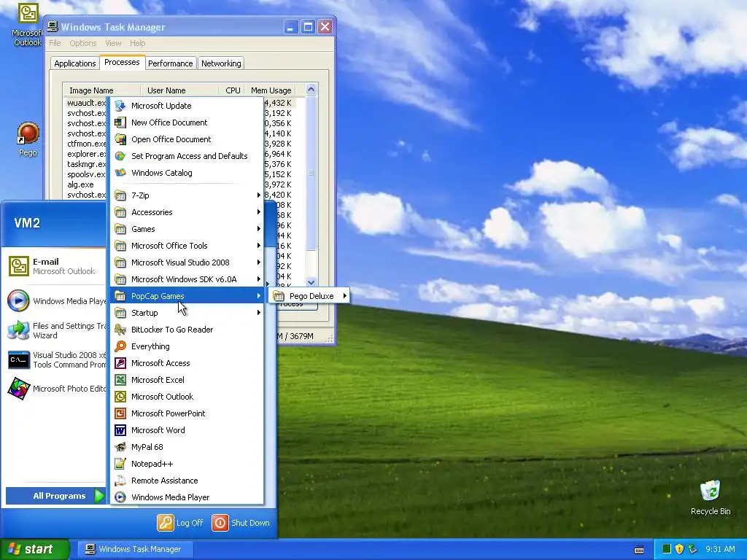The image size is (747, 560).
Task: Open Microsoft Word
Action: (x=187, y=430)
